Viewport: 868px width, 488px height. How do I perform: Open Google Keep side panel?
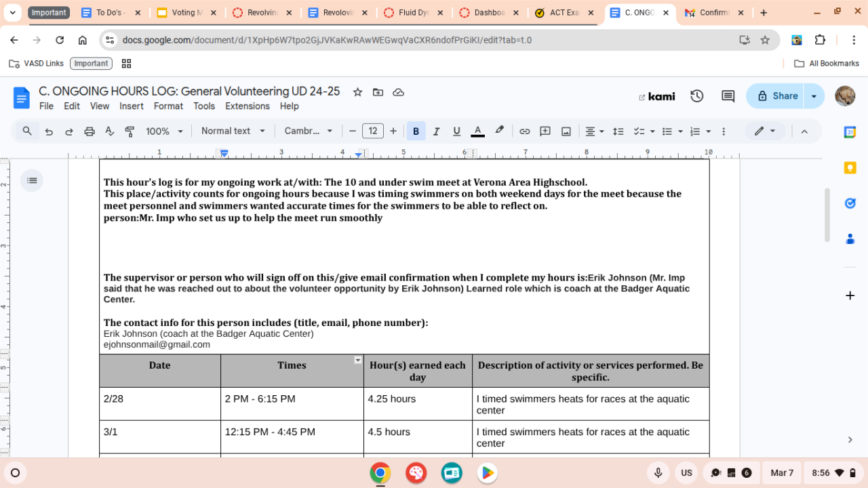pos(850,167)
